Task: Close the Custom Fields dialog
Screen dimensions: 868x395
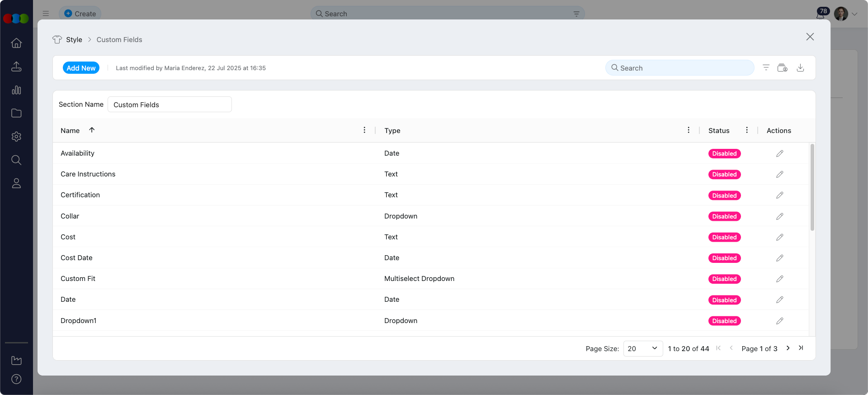Action: (x=810, y=37)
